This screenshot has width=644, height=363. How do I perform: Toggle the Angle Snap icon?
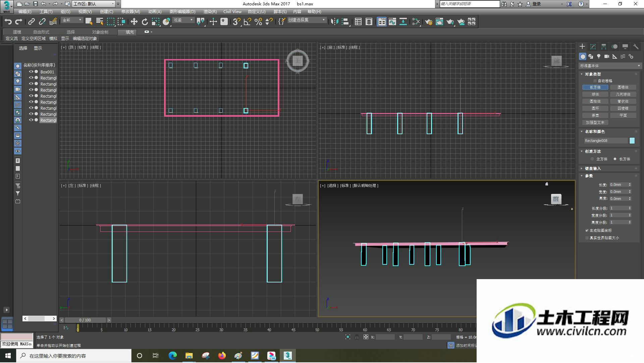pyautogui.click(x=248, y=22)
